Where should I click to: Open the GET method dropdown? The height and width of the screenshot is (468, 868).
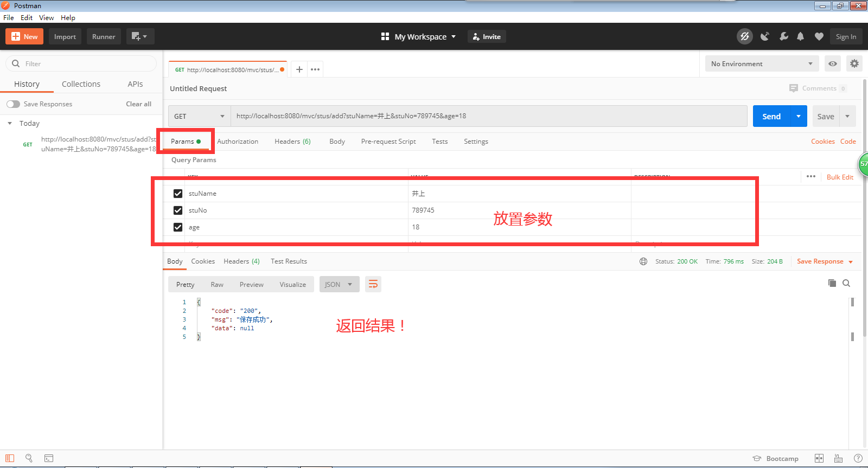tap(200, 116)
